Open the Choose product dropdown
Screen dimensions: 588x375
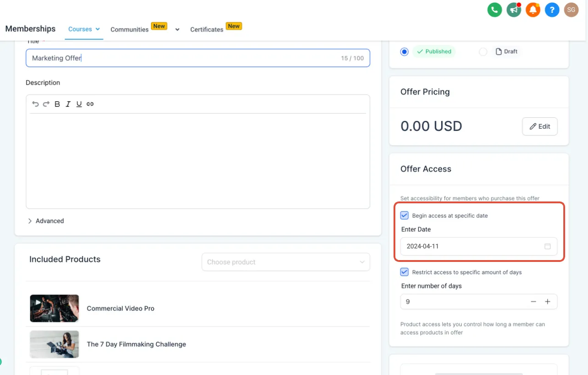pyautogui.click(x=286, y=262)
